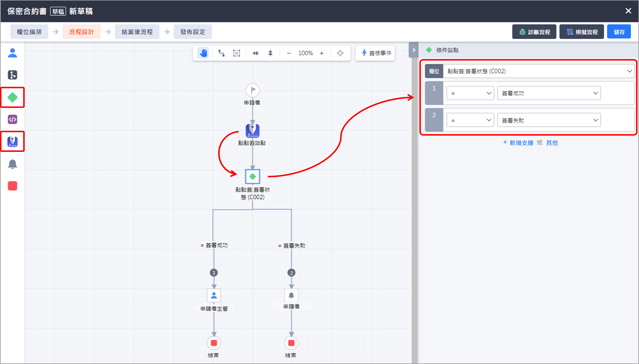Screen dimensions: 639x364
Task: Collapse the right properties panel arrow
Action: pos(414,50)
